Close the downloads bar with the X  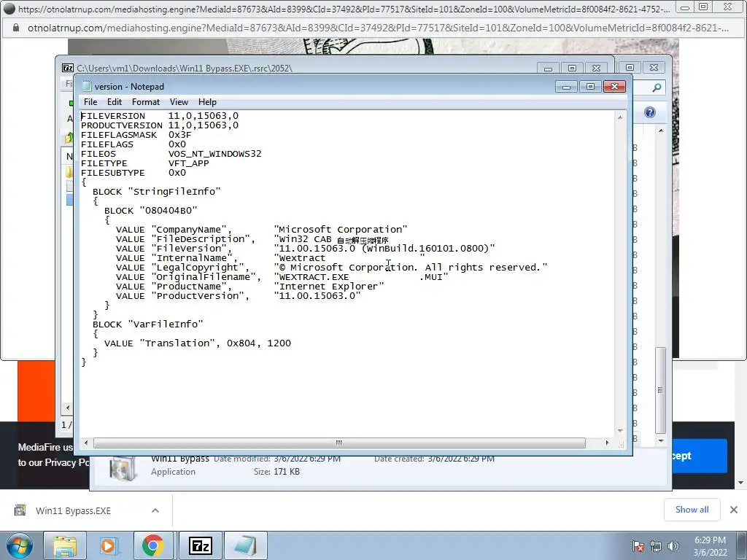pos(734,510)
